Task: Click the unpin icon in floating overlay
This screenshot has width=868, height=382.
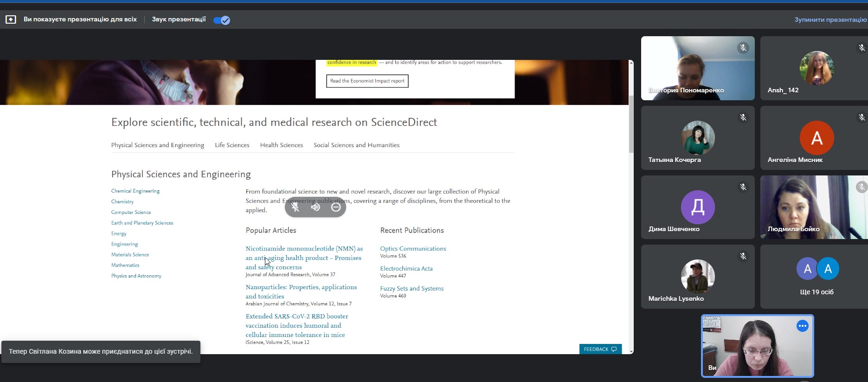Action: (x=295, y=207)
